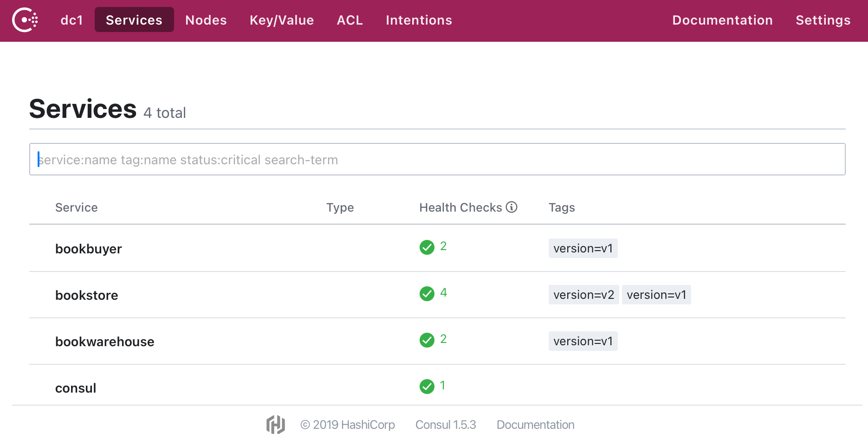
Task: Click the Consul logo icon
Action: click(25, 20)
